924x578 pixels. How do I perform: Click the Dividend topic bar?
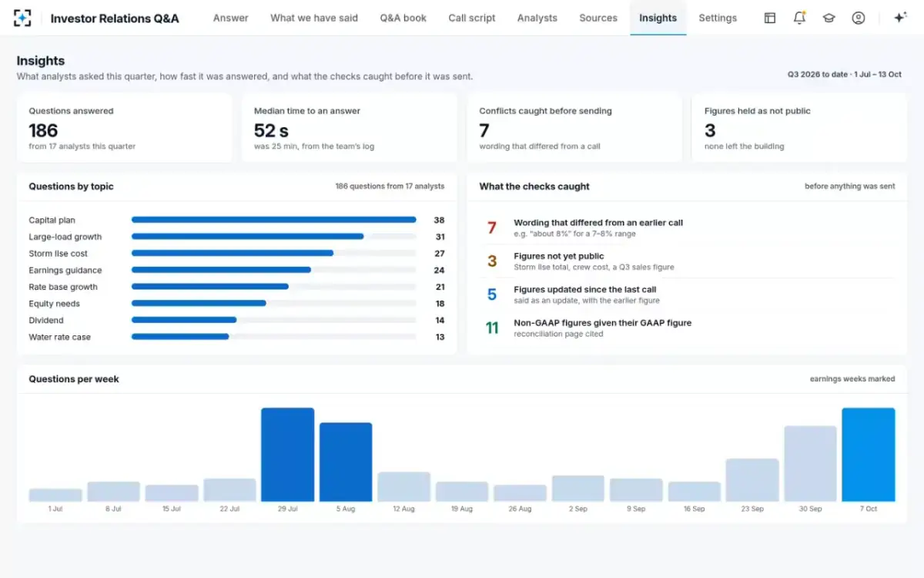coord(274,320)
